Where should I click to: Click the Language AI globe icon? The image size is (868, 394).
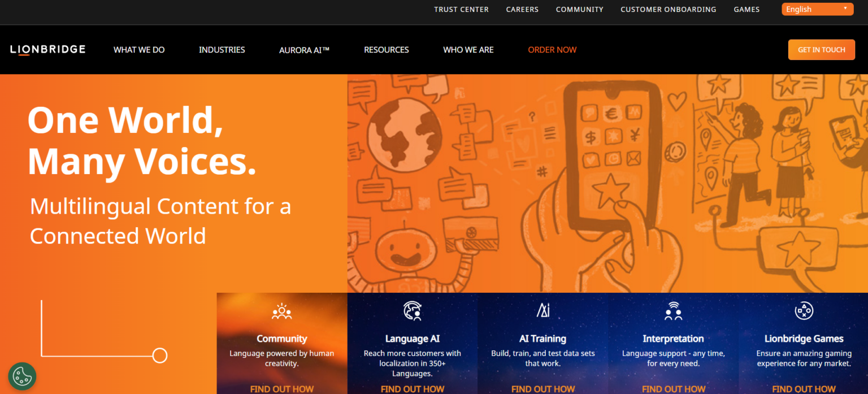tap(412, 311)
